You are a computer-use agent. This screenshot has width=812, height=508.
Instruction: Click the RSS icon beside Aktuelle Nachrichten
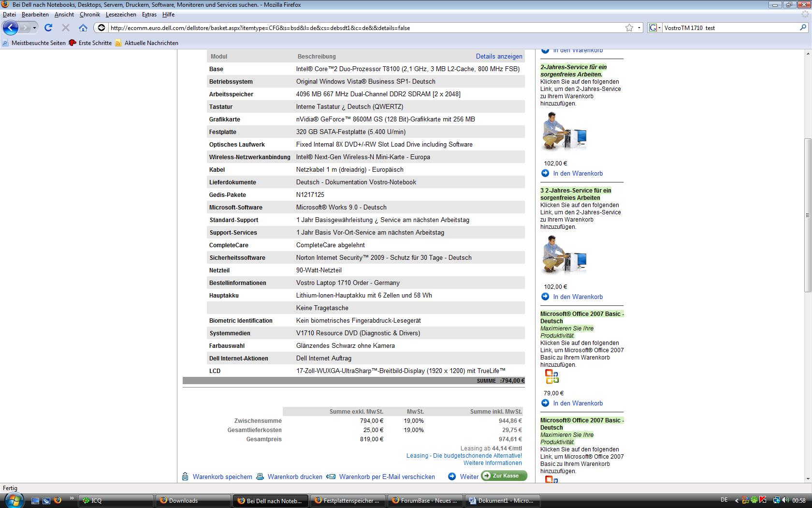(x=118, y=43)
